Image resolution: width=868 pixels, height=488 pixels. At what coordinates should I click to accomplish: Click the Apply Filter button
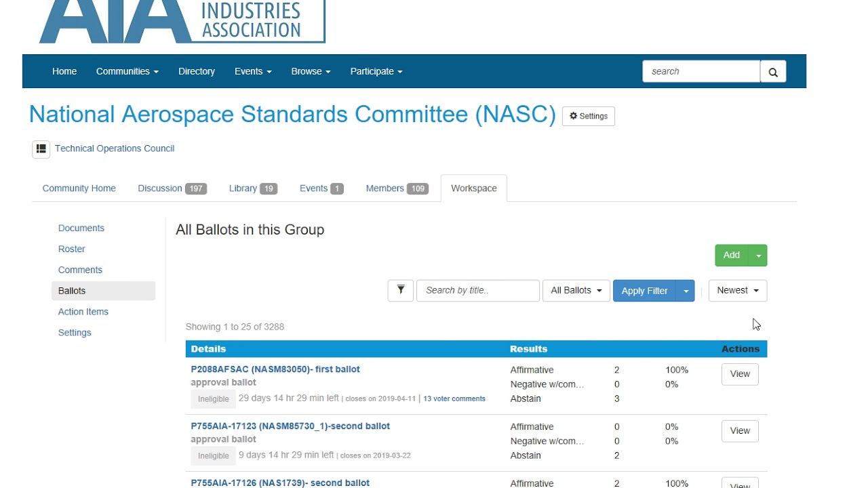click(x=645, y=291)
